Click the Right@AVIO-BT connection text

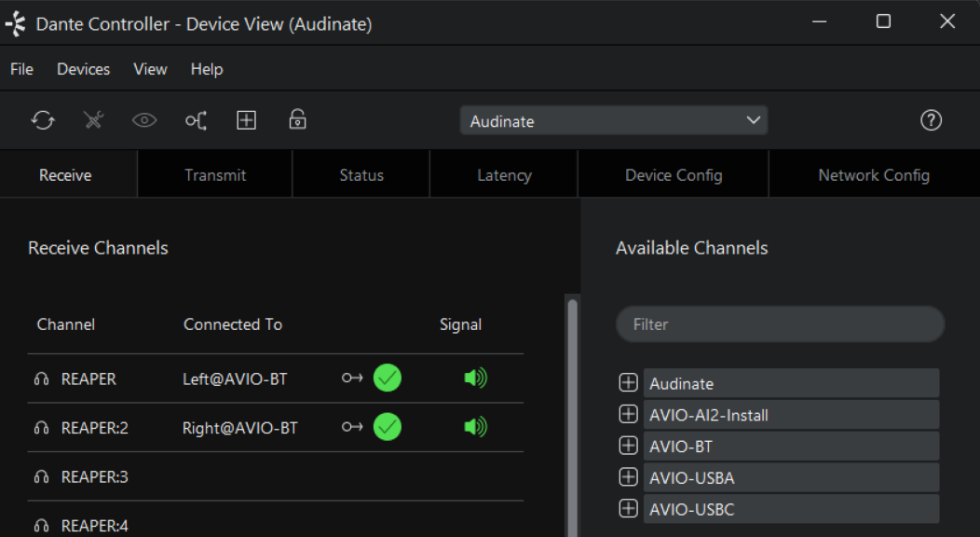click(240, 428)
